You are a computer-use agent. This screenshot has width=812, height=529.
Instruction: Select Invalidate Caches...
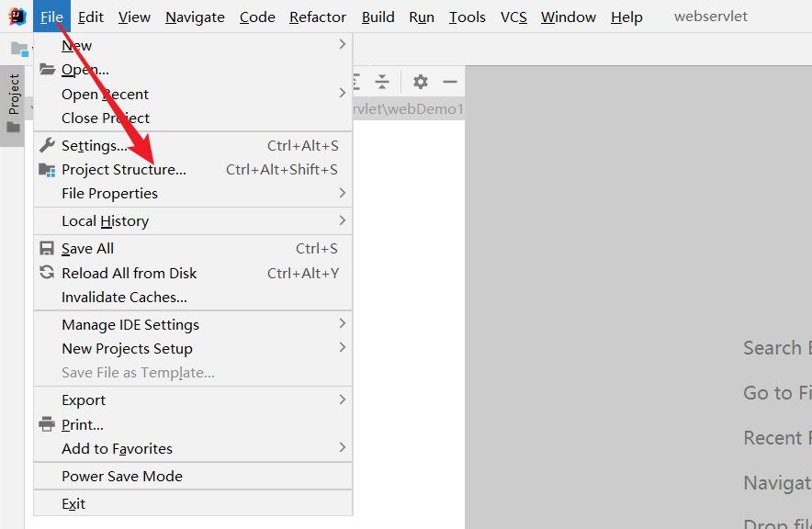193,298
